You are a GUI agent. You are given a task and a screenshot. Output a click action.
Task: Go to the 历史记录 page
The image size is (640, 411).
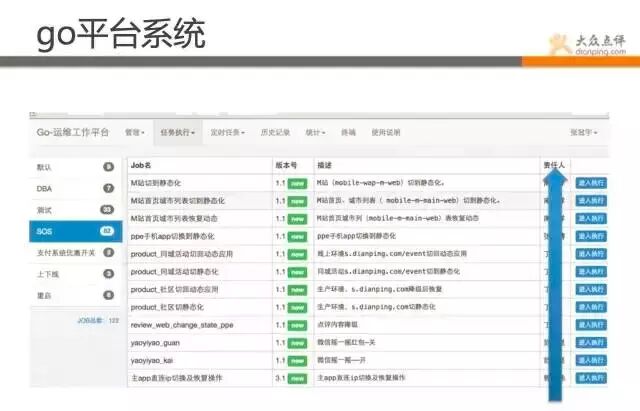pyautogui.click(x=275, y=133)
